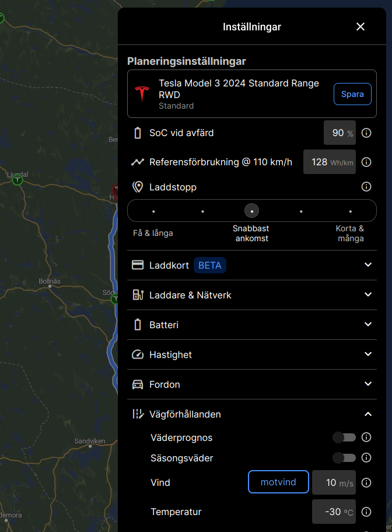Close the Inställningar panel
Screen dimensions: 392x532
pos(360,26)
